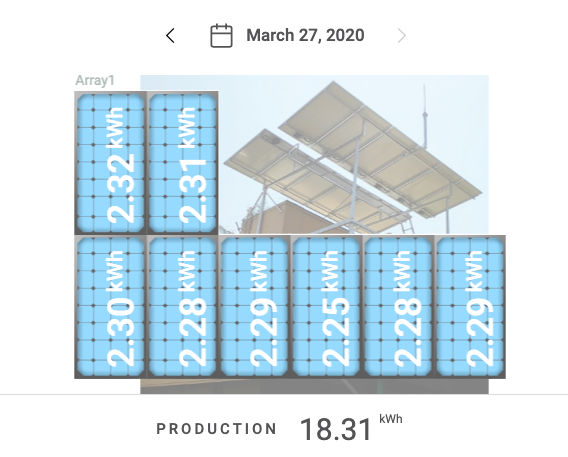The image size is (568, 457).
Task: Open the calendar date picker icon
Action: 221,35
